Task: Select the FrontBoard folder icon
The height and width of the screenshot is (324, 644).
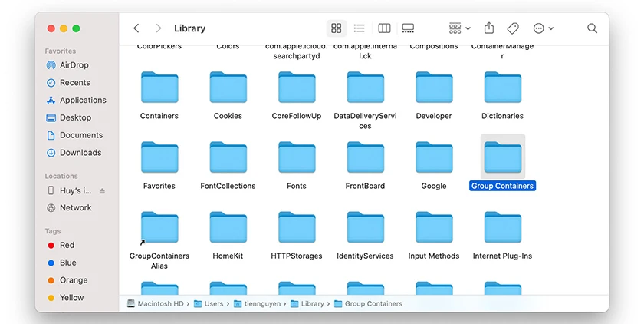Action: click(x=365, y=157)
